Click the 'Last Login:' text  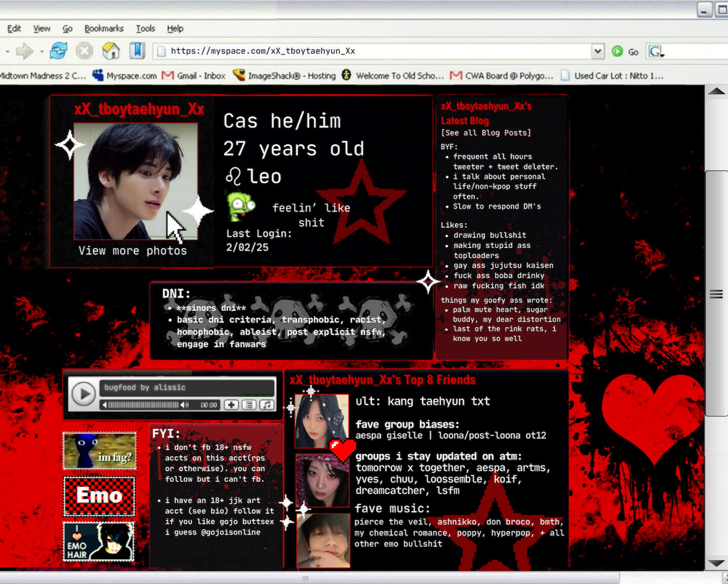[x=259, y=233]
